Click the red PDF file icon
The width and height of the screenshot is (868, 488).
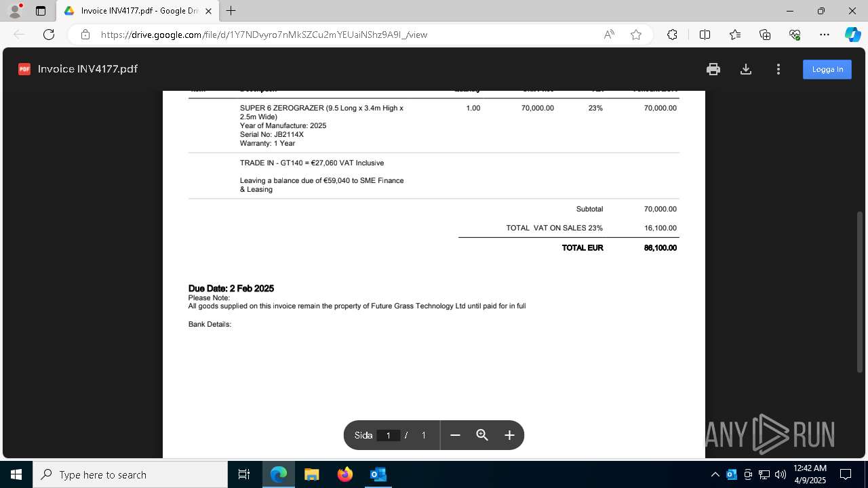[24, 69]
